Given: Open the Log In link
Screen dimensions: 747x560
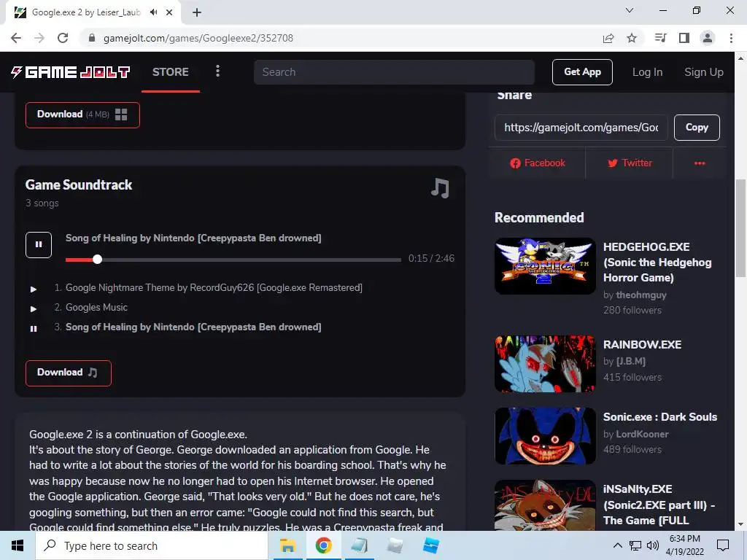Looking at the screenshot, I should coord(647,72).
